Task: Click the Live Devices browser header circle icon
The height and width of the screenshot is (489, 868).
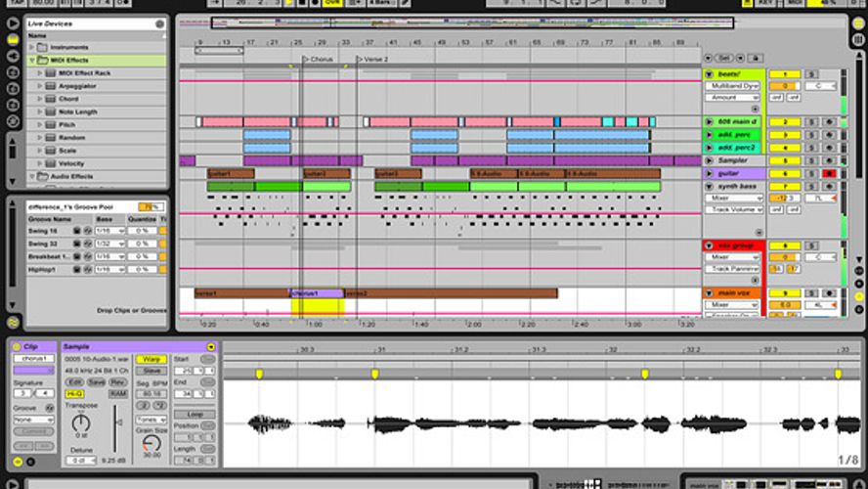Action: click(x=159, y=23)
